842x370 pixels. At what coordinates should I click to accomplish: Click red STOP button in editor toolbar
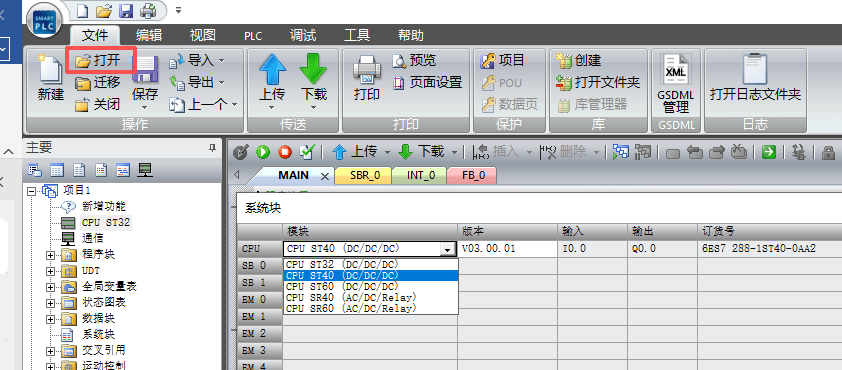(x=285, y=153)
